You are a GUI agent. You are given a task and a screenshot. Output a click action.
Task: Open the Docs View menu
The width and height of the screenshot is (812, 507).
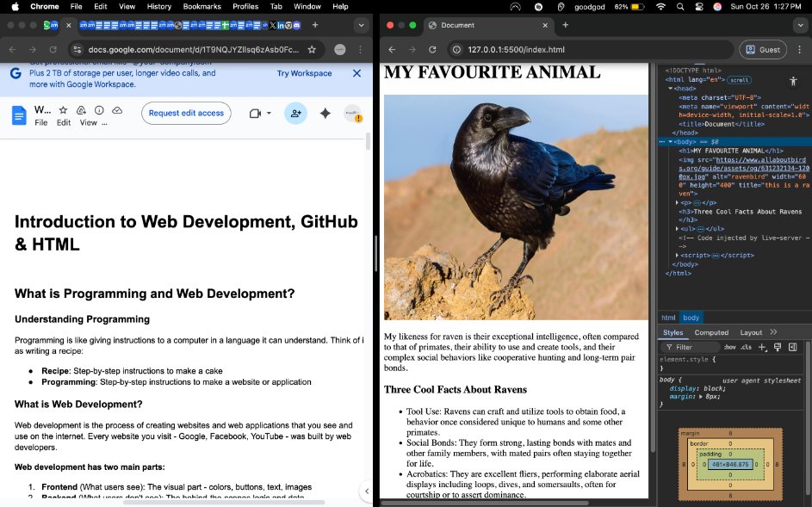(x=88, y=123)
